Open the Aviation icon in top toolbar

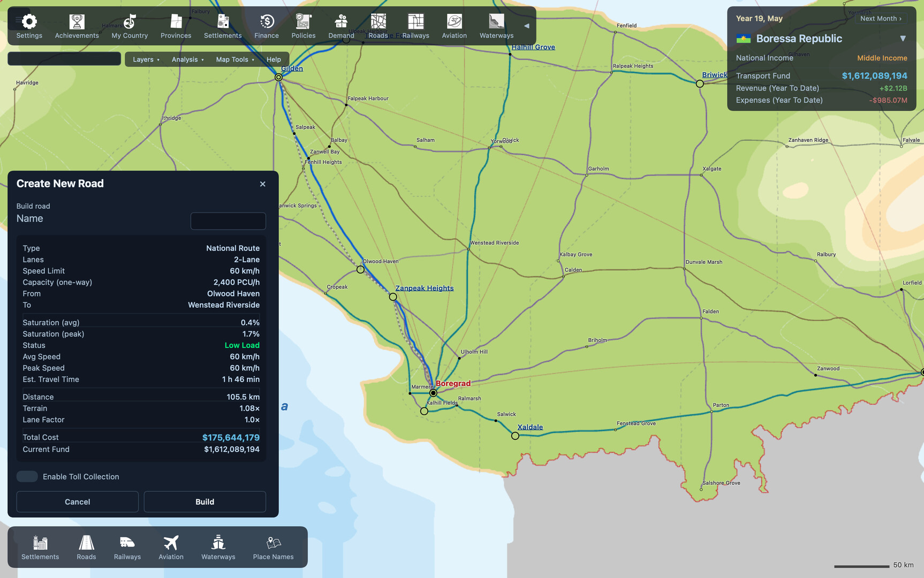coord(454,21)
